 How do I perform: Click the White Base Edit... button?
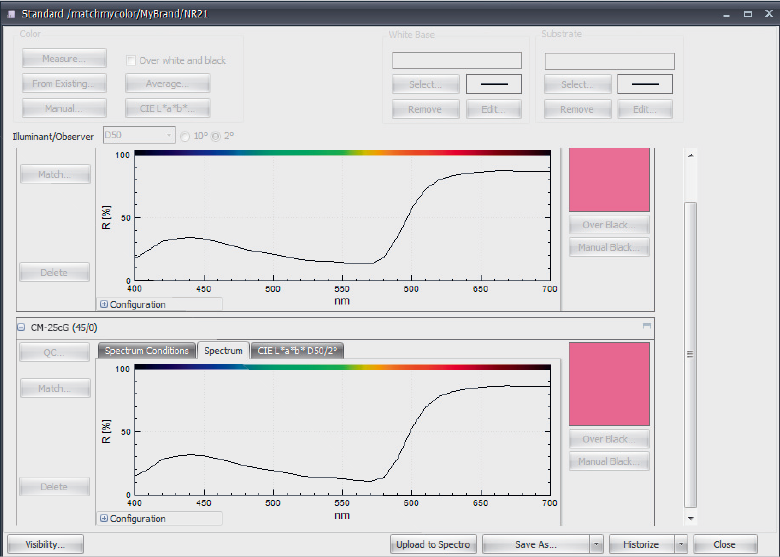494,109
